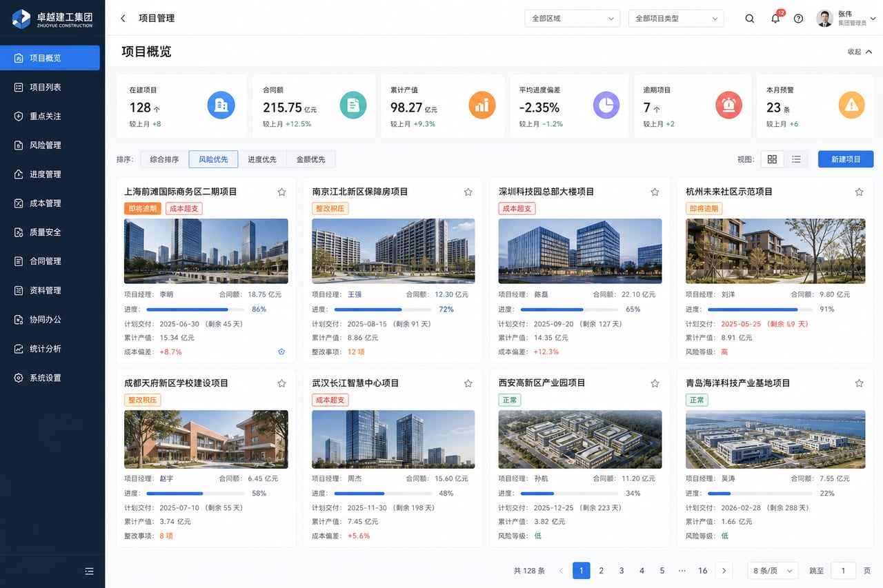Click 成本超支 tag on 武汉长江智慧中心 card
Screen dimensions: 883x588
coord(330,400)
